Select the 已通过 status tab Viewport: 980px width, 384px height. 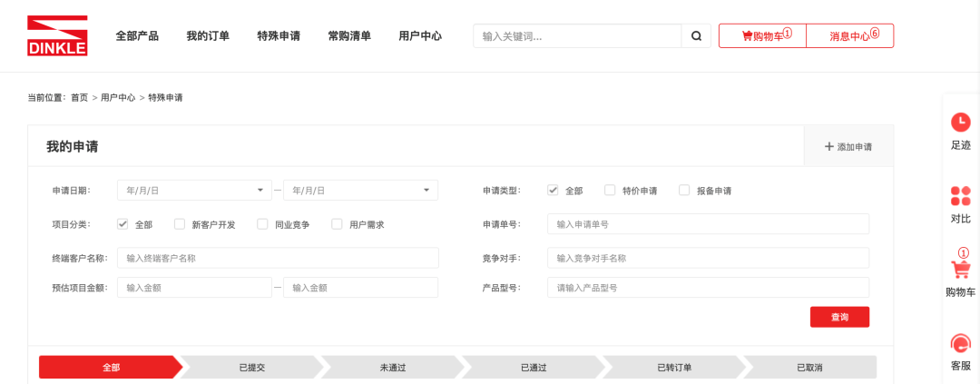pos(534,367)
